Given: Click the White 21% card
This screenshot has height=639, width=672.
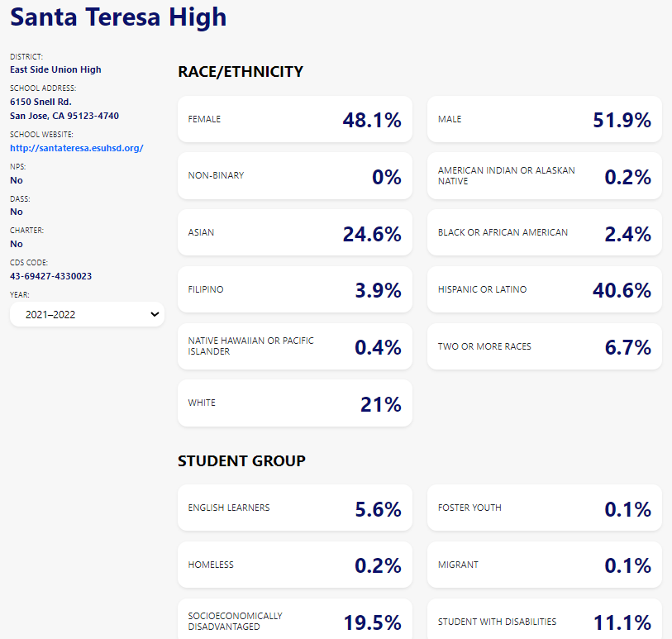Looking at the screenshot, I should pos(294,403).
